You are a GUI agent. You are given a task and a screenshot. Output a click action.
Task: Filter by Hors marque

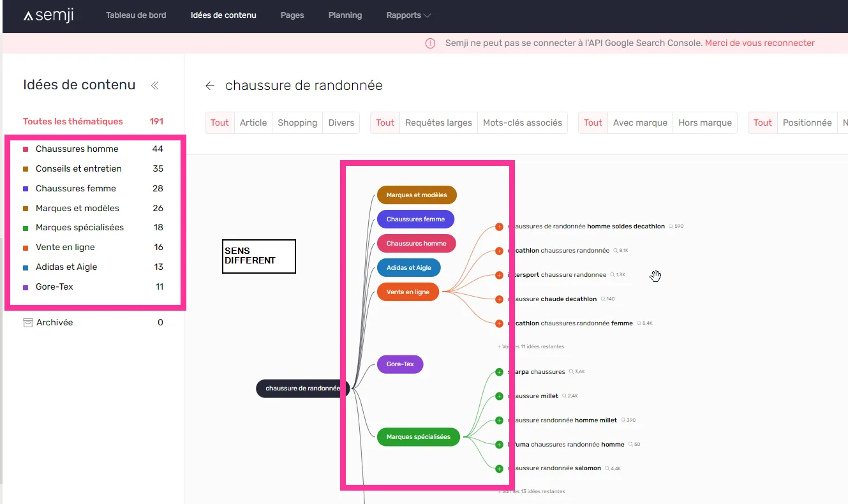click(x=705, y=122)
